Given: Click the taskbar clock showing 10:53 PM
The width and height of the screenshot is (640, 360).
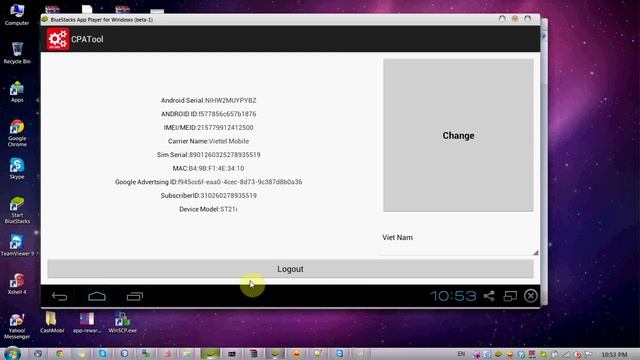Looking at the screenshot, I should pyautogui.click(x=614, y=354).
